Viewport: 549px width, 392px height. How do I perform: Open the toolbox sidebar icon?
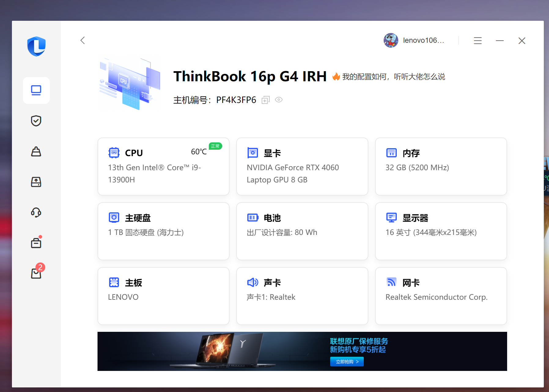(36, 243)
